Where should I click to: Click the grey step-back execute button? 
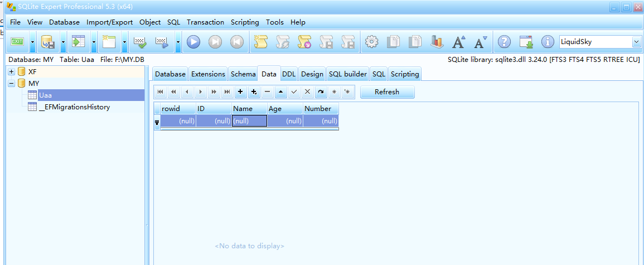click(236, 41)
